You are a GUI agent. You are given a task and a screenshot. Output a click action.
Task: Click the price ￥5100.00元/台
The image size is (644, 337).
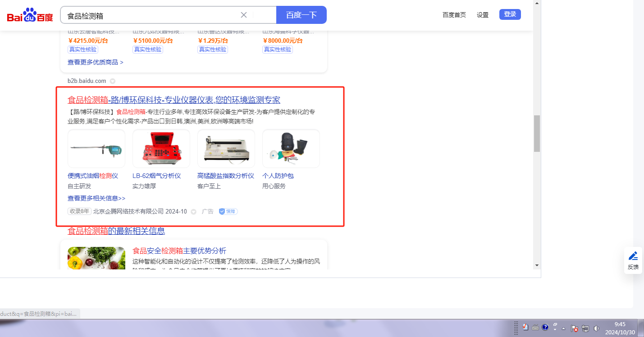tap(153, 41)
